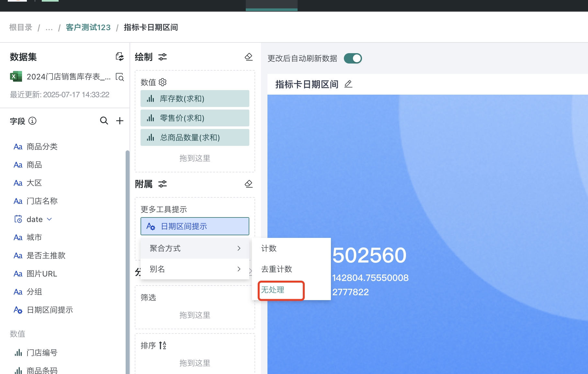Click the bar icon on 库存数(求和)
The image size is (588, 374).
coord(150,99)
